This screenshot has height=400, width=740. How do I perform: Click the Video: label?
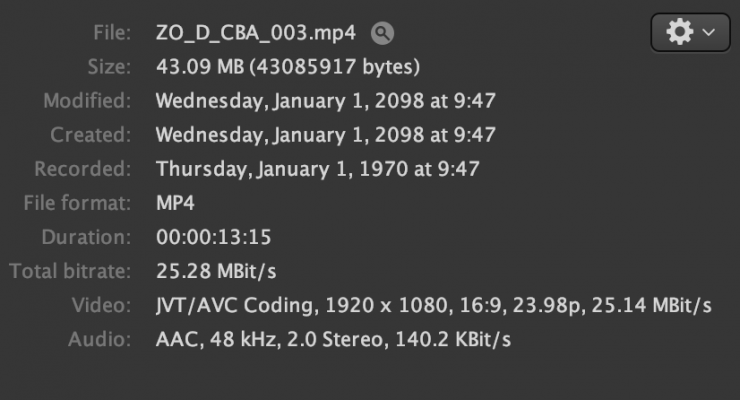click(102, 305)
